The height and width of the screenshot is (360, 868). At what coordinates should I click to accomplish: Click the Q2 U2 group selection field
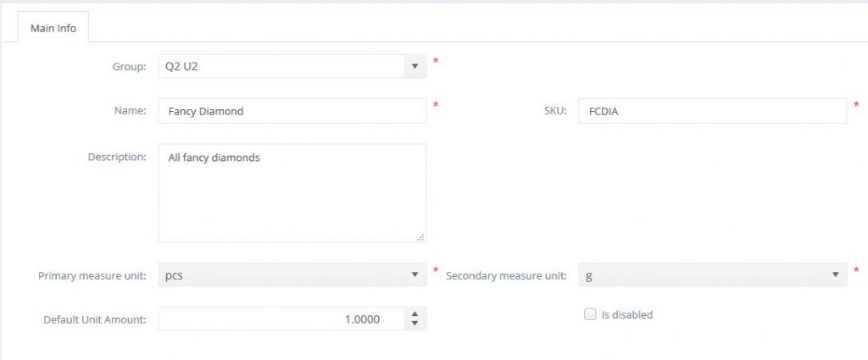point(280,66)
